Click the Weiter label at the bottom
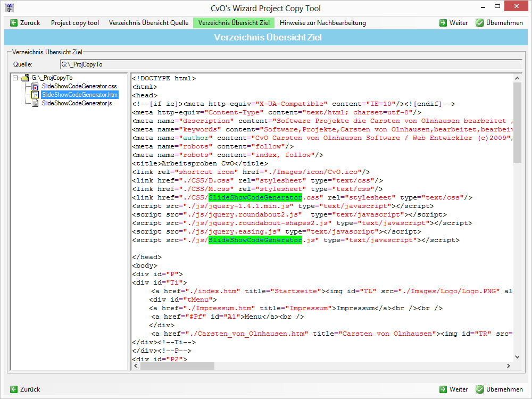The image size is (532, 399). coord(459,389)
